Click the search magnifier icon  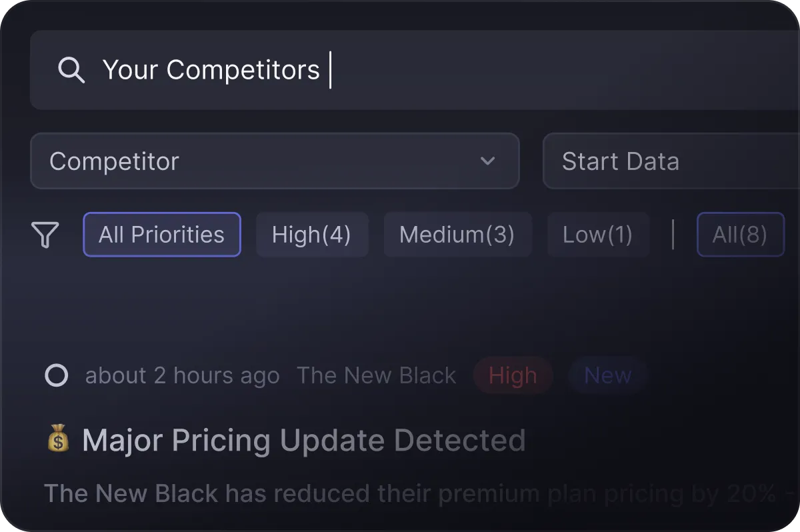click(72, 70)
